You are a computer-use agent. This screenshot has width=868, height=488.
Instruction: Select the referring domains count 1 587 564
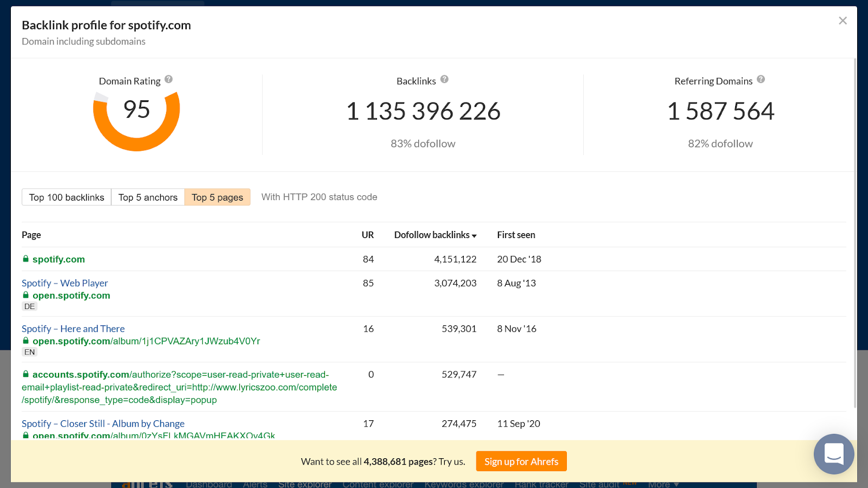(x=720, y=111)
